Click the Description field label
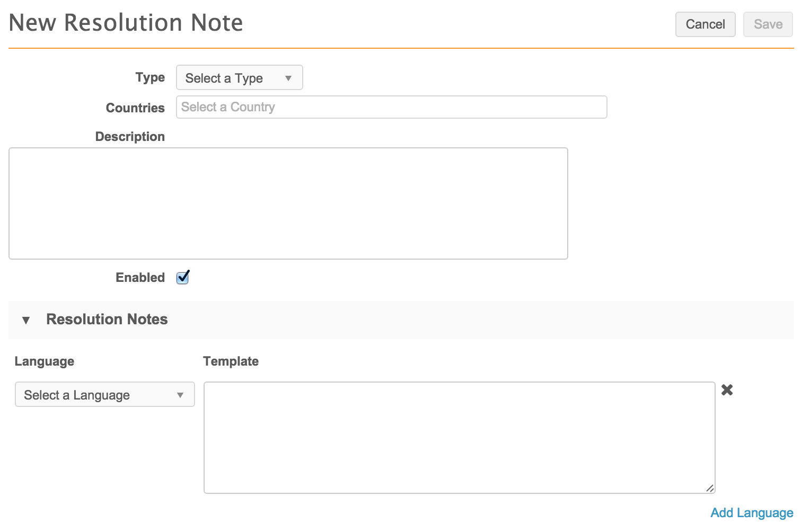810x532 pixels. click(130, 137)
